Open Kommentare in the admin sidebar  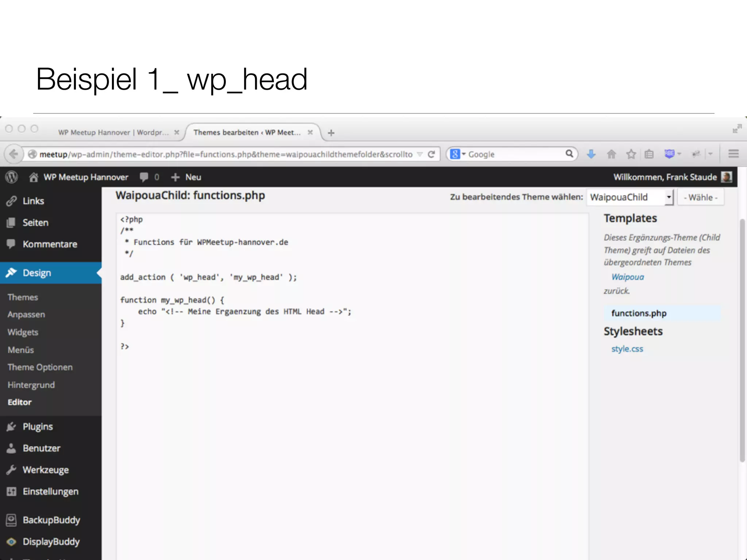tap(51, 244)
